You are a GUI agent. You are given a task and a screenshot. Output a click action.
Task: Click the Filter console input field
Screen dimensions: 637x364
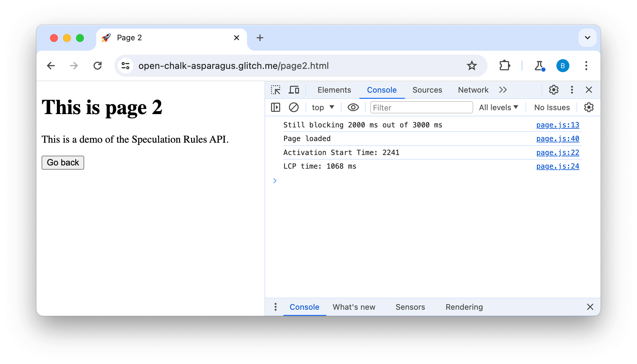click(x=421, y=107)
